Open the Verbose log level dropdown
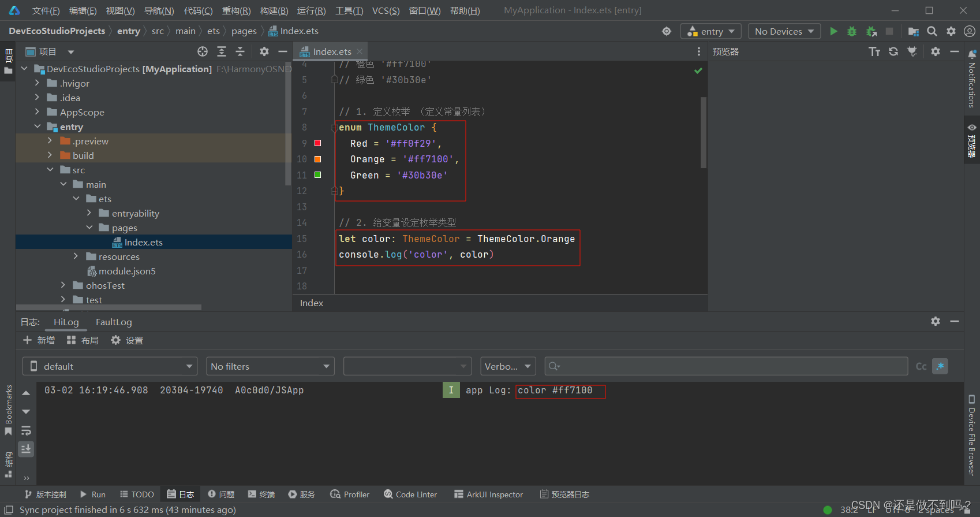This screenshot has width=980, height=517. coord(508,366)
